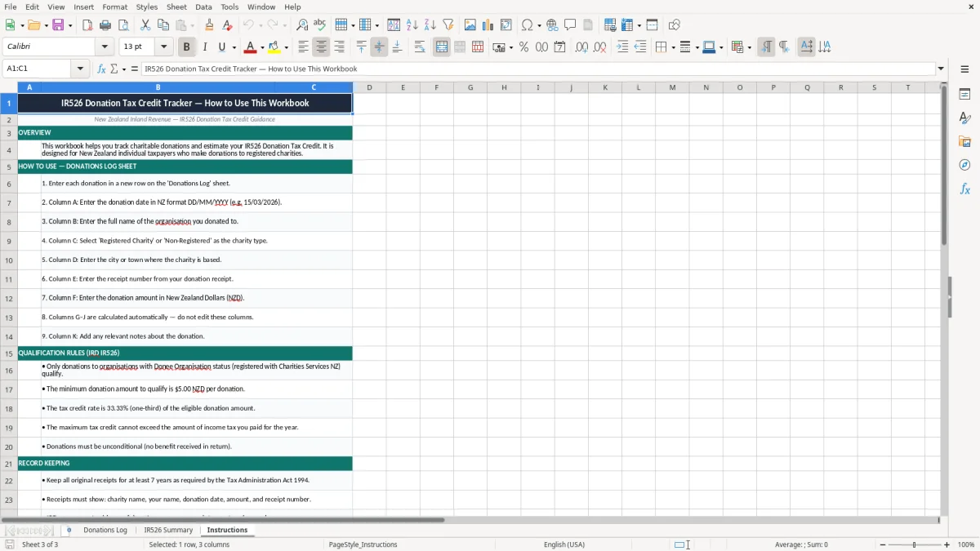Click the English (USA) language status field
This screenshot has width=980, height=551.
pos(564,544)
